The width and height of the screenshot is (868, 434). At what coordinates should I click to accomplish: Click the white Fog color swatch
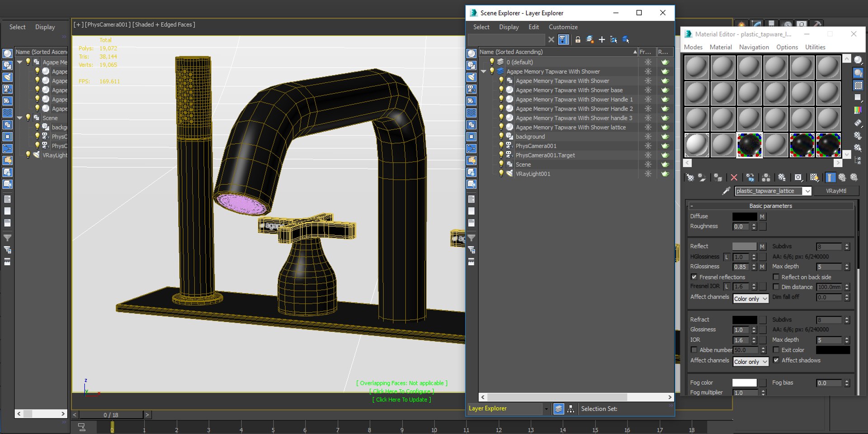744,383
